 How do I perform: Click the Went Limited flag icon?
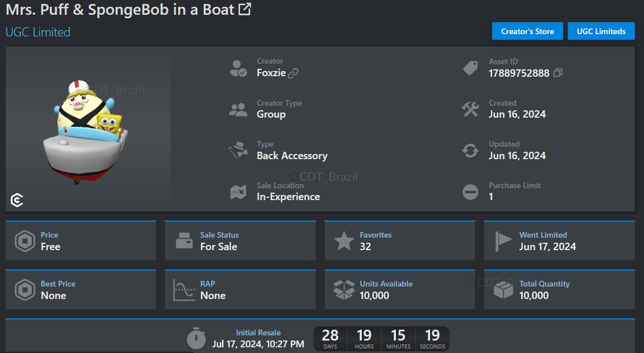[503, 241]
